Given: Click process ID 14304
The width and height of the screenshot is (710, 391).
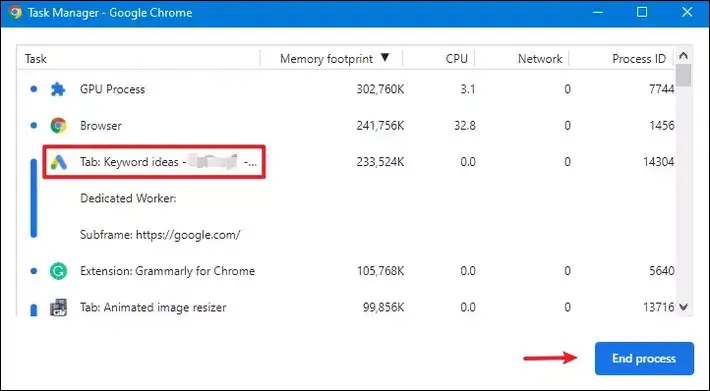Looking at the screenshot, I should pyautogui.click(x=659, y=162).
